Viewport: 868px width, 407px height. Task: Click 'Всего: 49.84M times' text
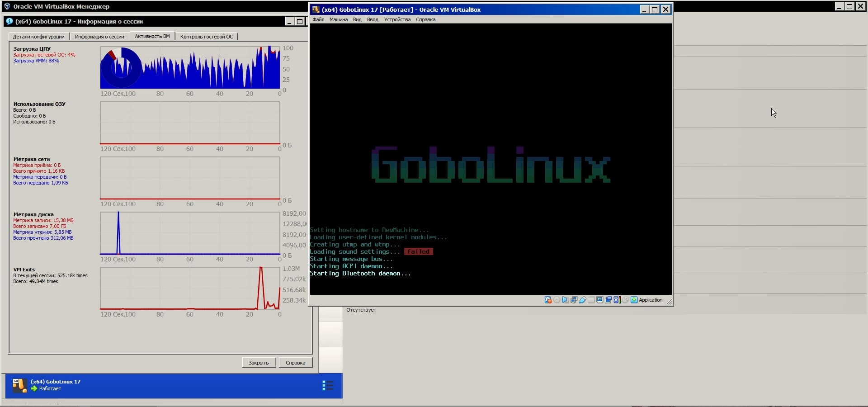(x=36, y=281)
